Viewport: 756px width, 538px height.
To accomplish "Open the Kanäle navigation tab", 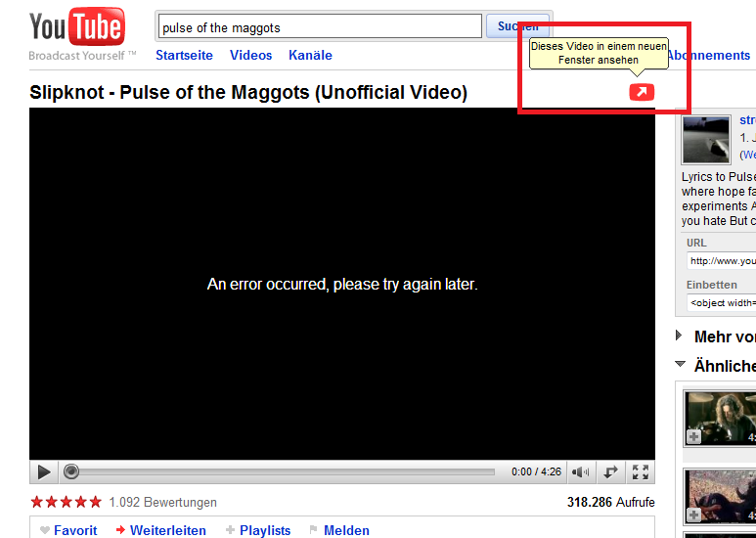I will tap(310, 55).
